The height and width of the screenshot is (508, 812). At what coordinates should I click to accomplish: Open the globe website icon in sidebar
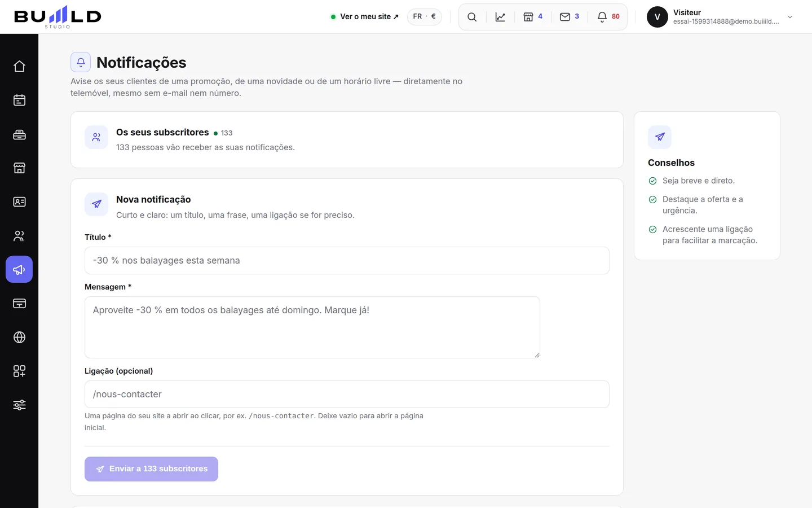[19, 338]
